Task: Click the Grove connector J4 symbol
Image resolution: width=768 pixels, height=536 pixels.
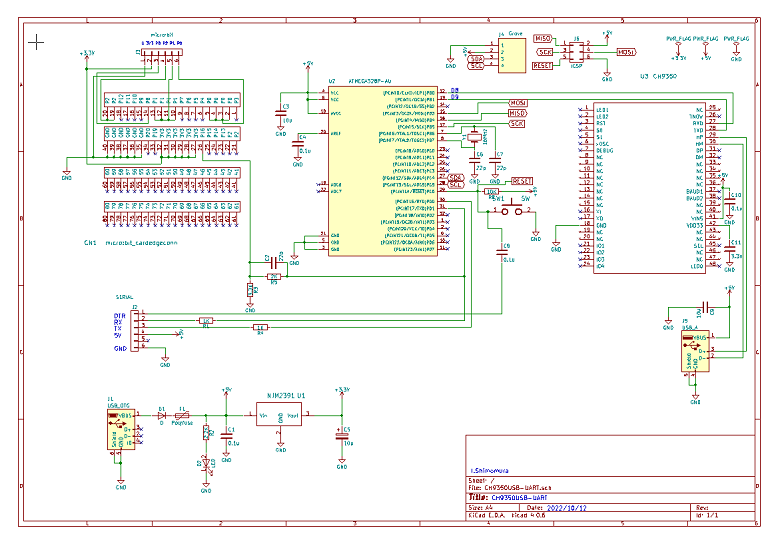Action: (x=508, y=54)
